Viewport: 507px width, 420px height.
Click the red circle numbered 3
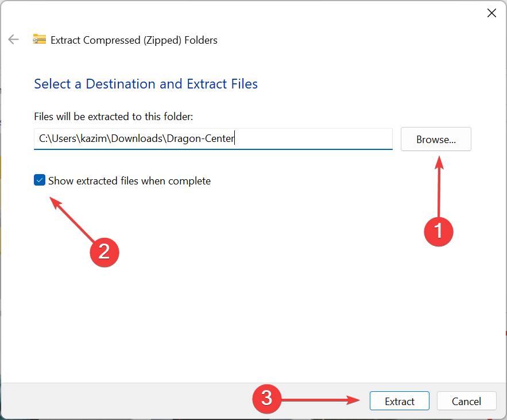point(266,398)
